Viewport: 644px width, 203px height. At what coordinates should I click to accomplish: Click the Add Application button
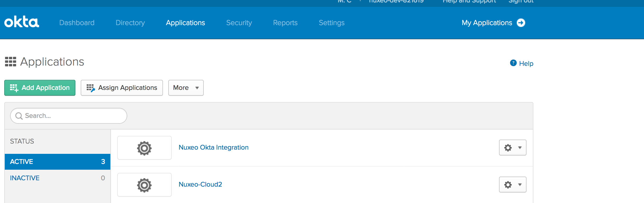[40, 88]
